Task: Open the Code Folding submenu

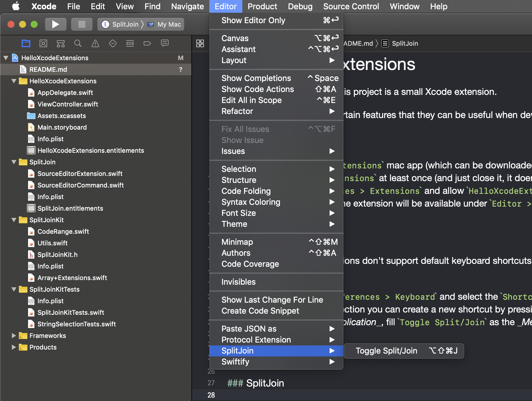Action: 276,191
